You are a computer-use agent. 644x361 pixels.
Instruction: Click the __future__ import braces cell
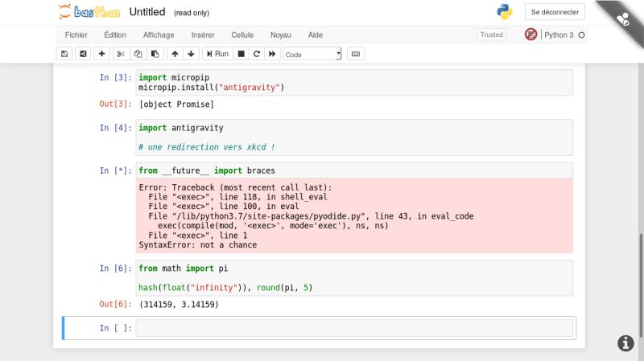point(354,170)
